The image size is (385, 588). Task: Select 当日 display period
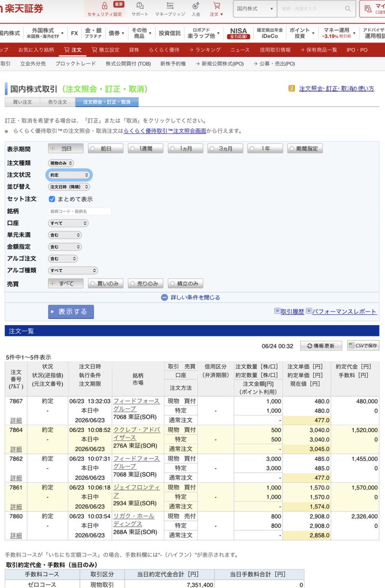point(66,149)
